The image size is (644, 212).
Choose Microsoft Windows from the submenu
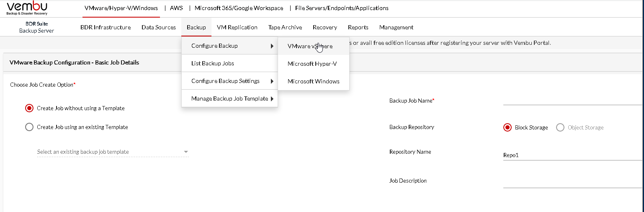314,81
